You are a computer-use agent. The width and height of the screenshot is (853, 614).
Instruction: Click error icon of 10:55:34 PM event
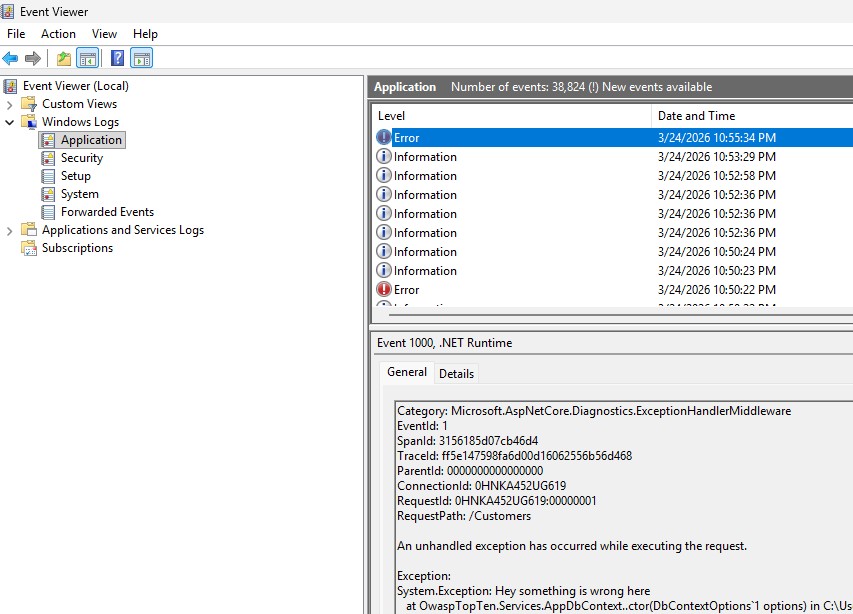[384, 137]
